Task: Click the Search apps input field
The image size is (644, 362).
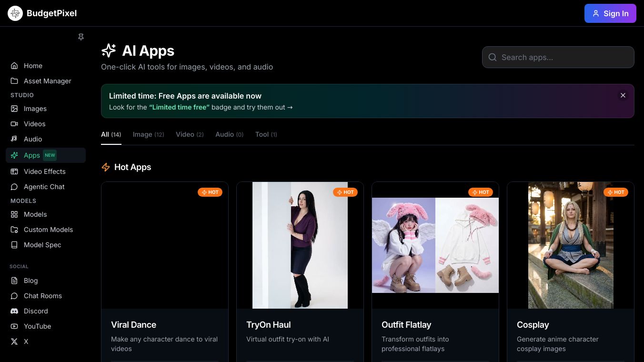Action: coord(558,57)
